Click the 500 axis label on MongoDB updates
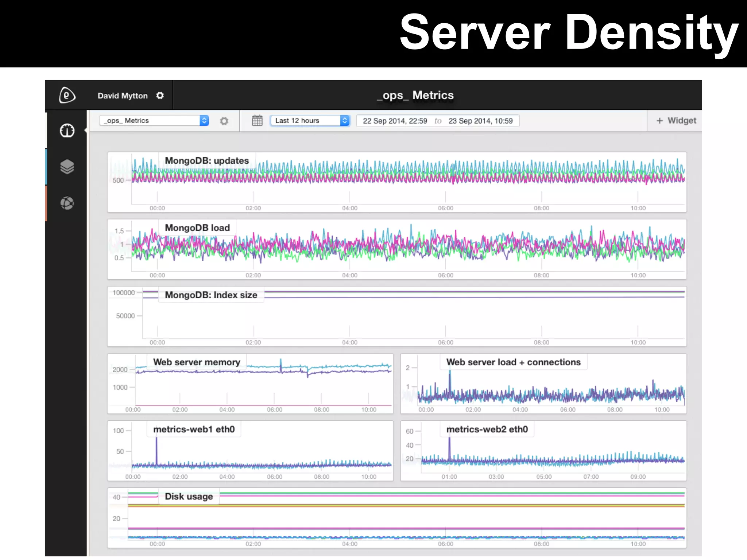747x560 pixels. (x=118, y=180)
